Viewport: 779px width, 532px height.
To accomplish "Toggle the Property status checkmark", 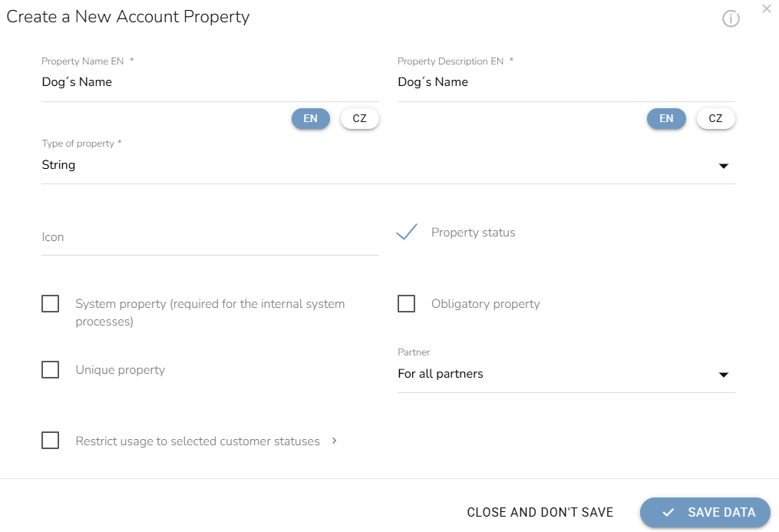I will click(x=407, y=232).
